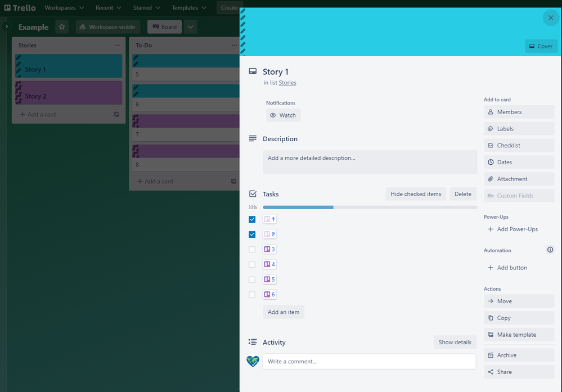Open Recent dropdown menu
The height and width of the screenshot is (392, 562).
[x=108, y=7]
